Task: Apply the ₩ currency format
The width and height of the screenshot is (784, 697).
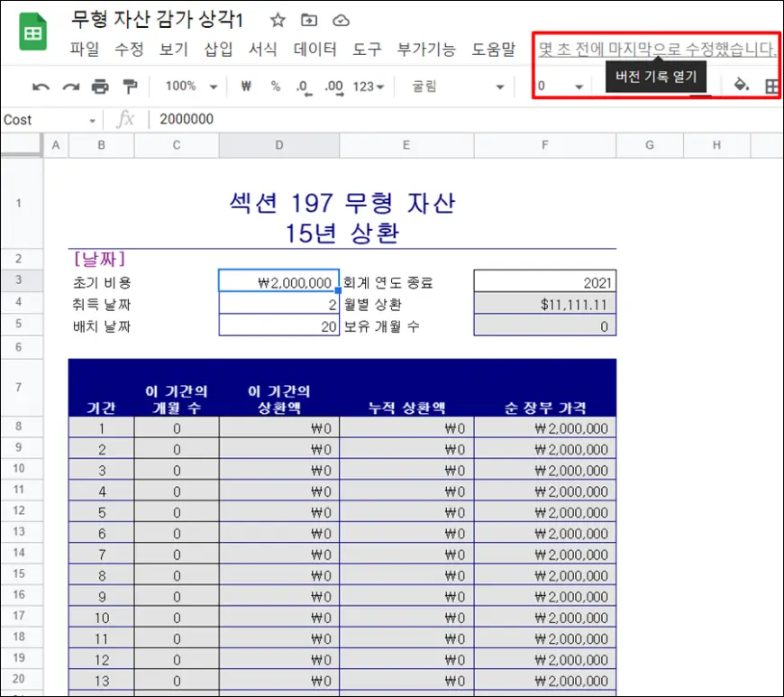Action: (246, 87)
